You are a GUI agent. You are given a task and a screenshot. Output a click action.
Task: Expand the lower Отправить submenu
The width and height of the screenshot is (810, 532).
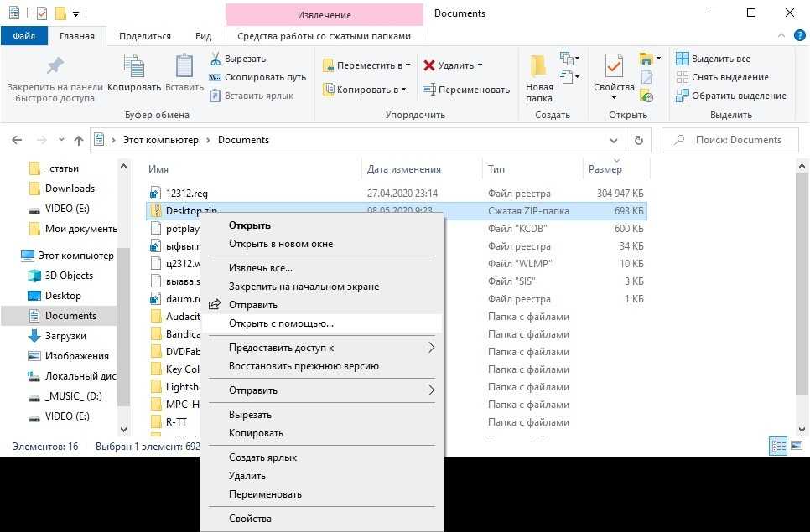click(x=431, y=390)
